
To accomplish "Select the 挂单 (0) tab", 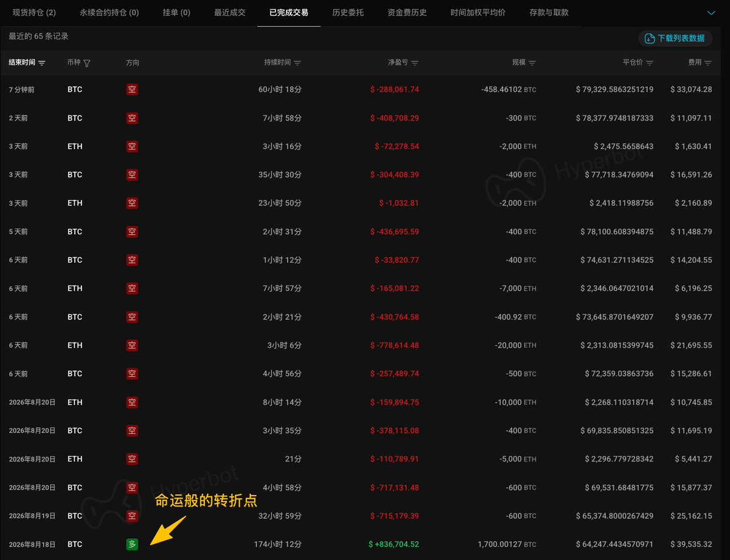I will [x=176, y=12].
